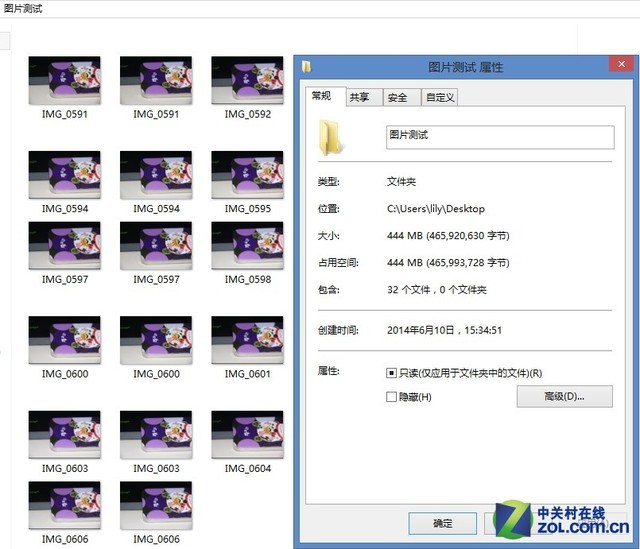
Task: Switch to the 安全 security tab
Action: tap(397, 97)
